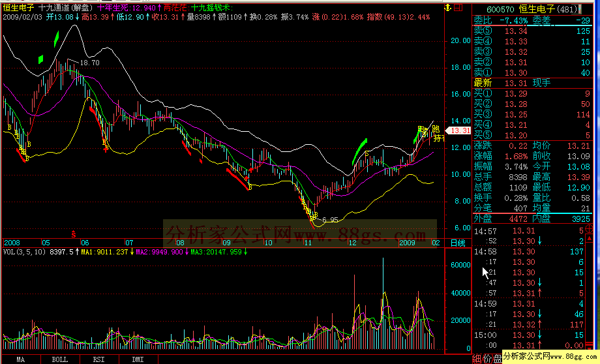This screenshot has width=600, height=364.
Task: Click the 11 month label on time axis
Action: [308, 243]
